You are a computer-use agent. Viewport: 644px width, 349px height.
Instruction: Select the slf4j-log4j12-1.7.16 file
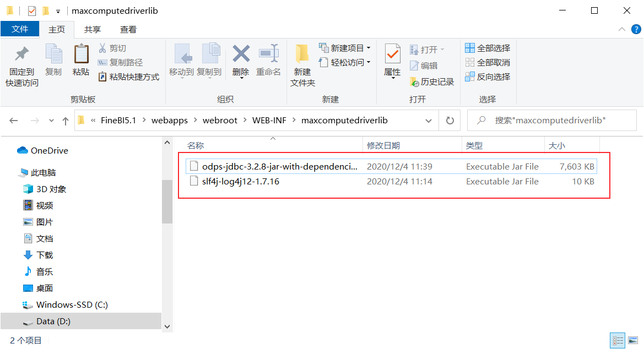pos(391,181)
